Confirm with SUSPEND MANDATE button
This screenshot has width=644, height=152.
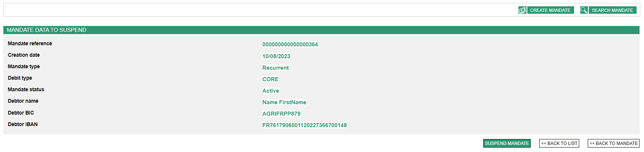coord(507,143)
